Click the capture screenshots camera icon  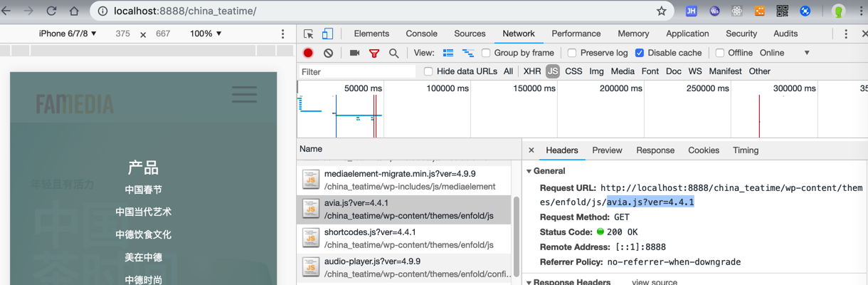pos(354,53)
